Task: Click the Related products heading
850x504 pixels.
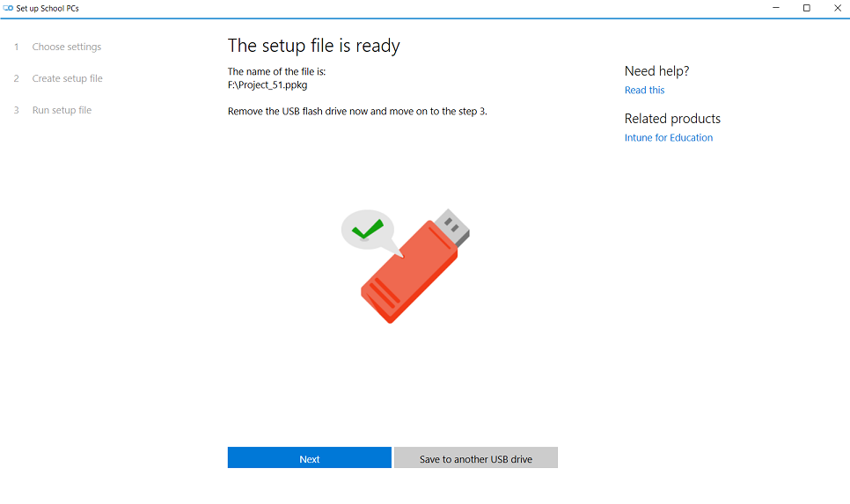Action: coord(673,119)
